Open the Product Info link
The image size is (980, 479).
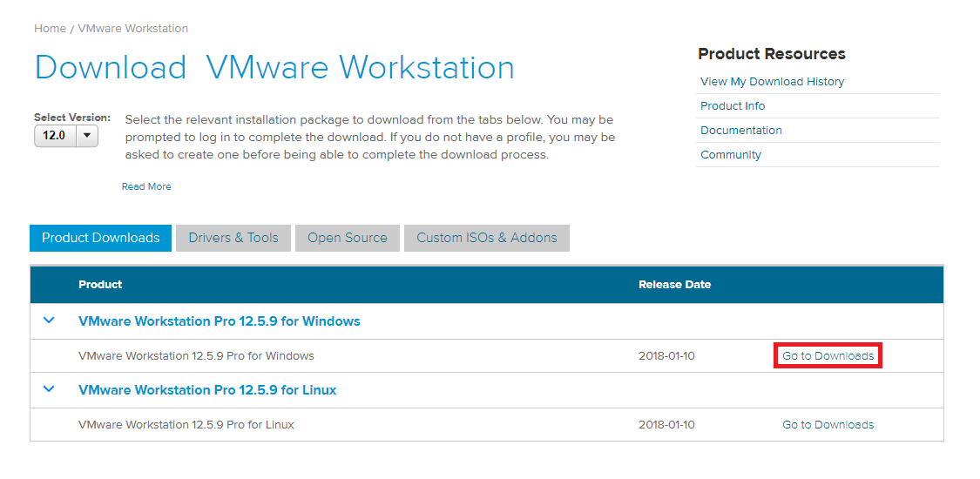(733, 106)
